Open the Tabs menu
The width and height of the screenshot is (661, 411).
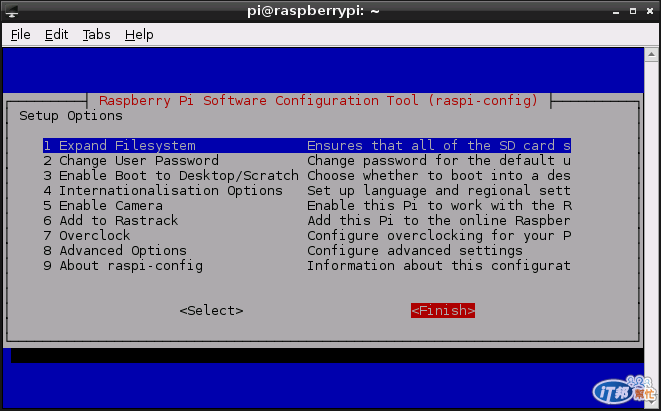pos(96,35)
